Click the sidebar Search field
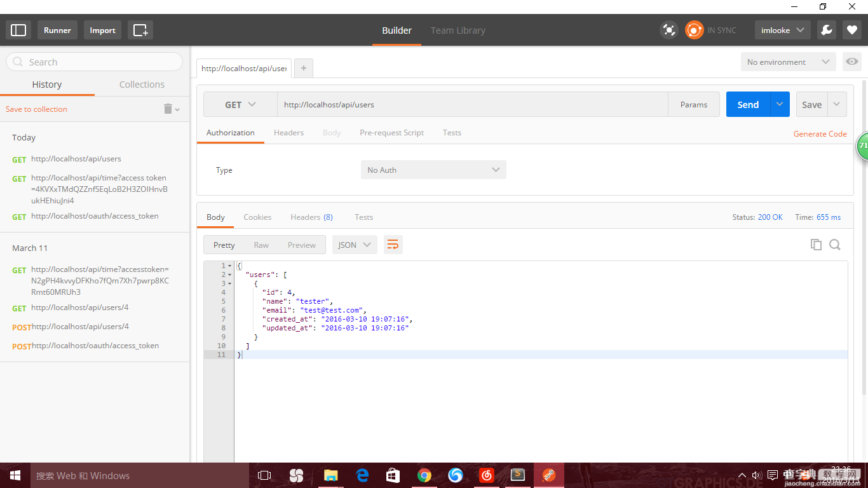Viewport: 868px width, 488px height. 94,62
